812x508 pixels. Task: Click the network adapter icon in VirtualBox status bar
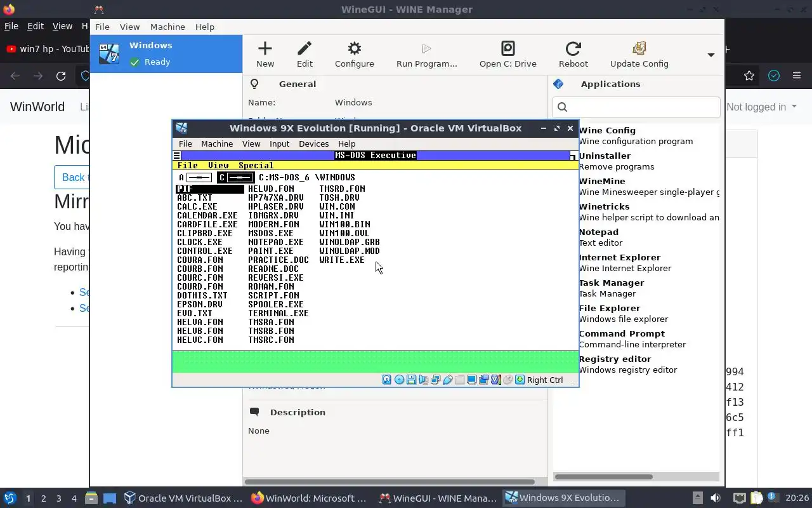[x=435, y=380]
